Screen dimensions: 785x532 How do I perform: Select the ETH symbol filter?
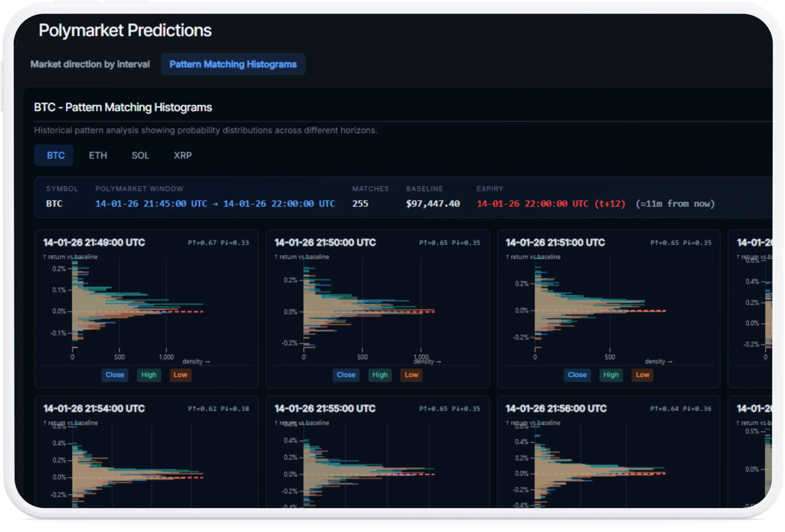[98, 155]
